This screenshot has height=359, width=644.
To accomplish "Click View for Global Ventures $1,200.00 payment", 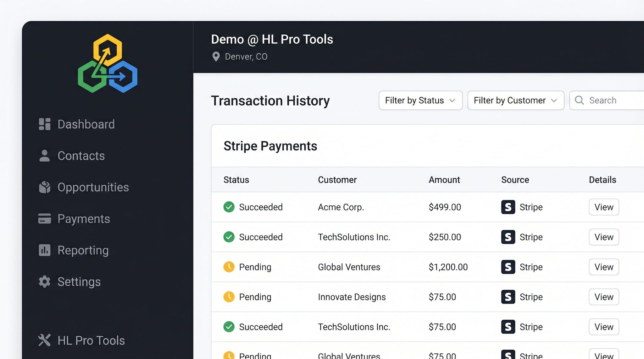I will (x=604, y=267).
